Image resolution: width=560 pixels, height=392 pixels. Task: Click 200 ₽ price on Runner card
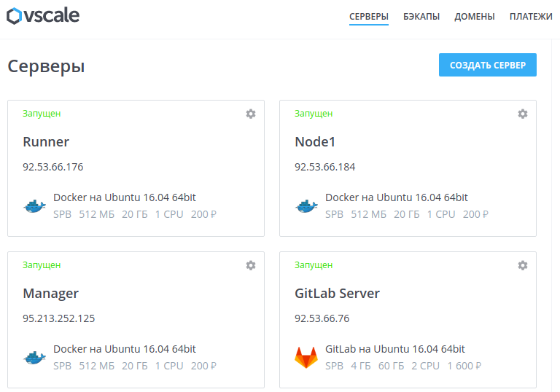coord(203,214)
